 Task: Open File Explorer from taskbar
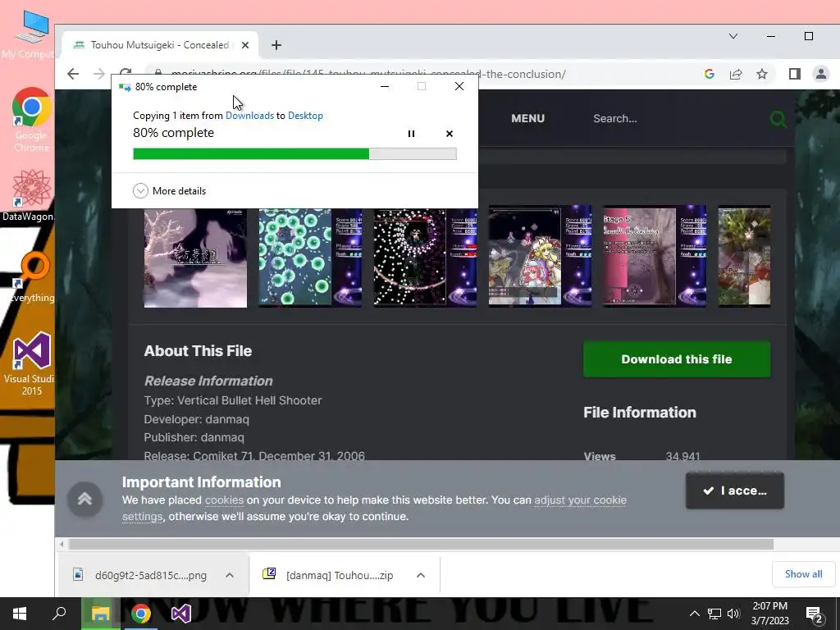tap(100, 614)
